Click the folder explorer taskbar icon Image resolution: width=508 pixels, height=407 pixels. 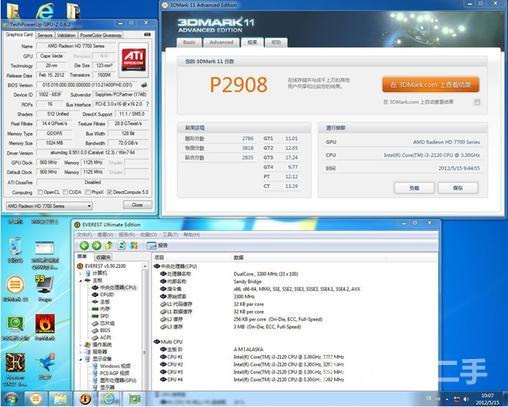[60, 399]
